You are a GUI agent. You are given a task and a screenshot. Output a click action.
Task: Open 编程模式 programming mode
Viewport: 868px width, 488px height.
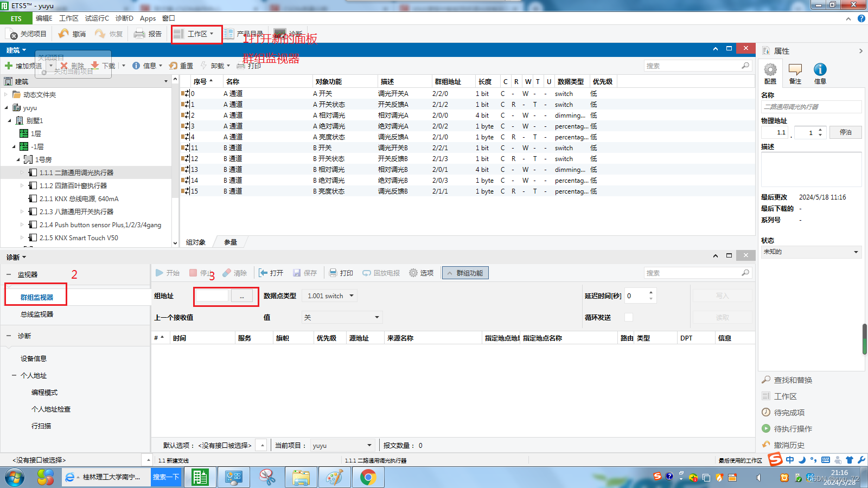(44, 392)
